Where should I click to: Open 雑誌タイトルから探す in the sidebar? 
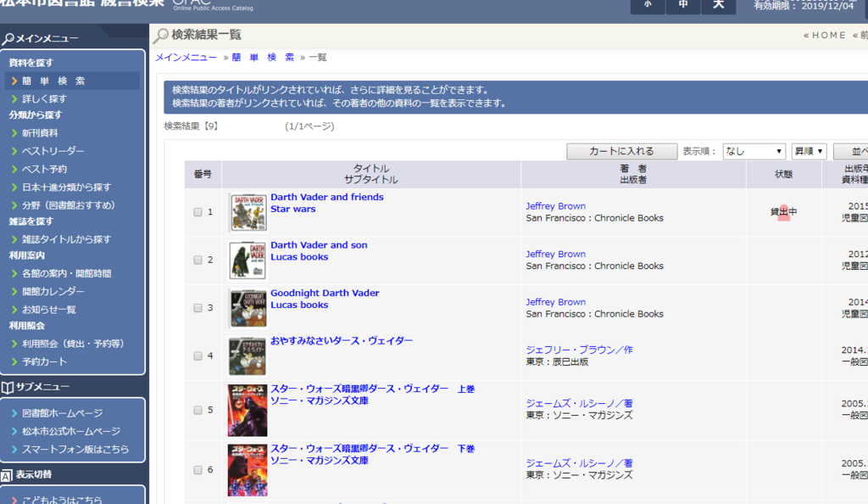66,239
